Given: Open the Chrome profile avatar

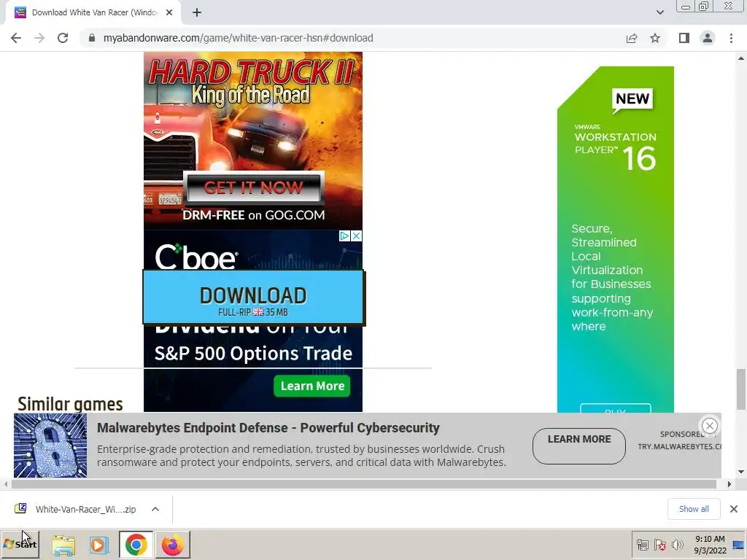Looking at the screenshot, I should pos(708,38).
